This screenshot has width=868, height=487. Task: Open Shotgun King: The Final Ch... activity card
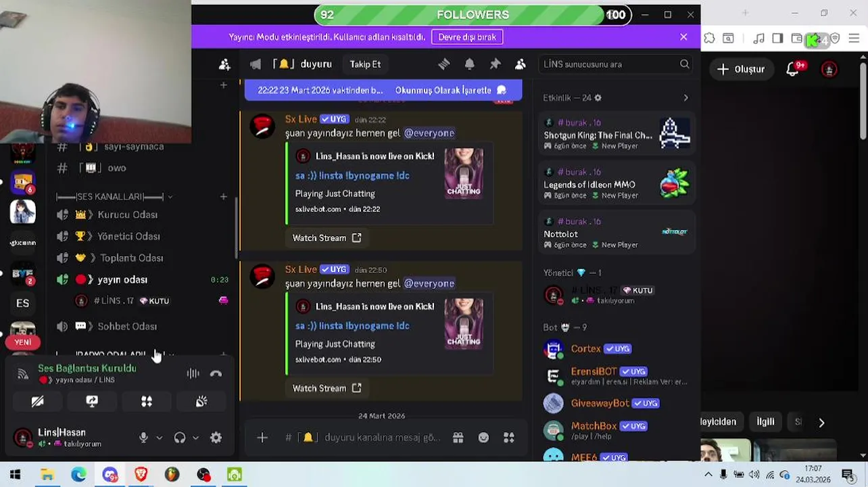tap(617, 134)
